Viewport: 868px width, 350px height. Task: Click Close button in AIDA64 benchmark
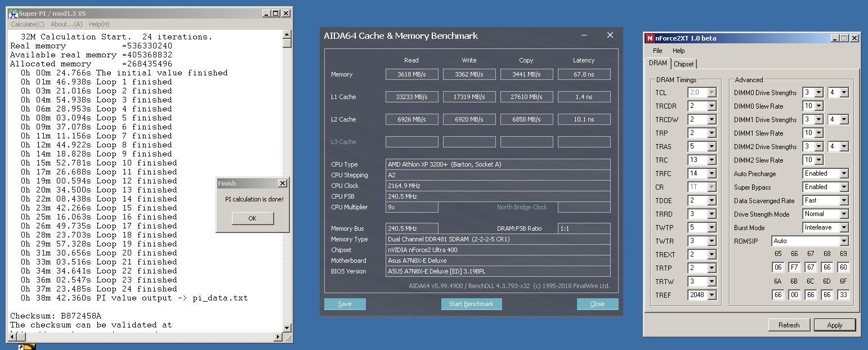(597, 304)
